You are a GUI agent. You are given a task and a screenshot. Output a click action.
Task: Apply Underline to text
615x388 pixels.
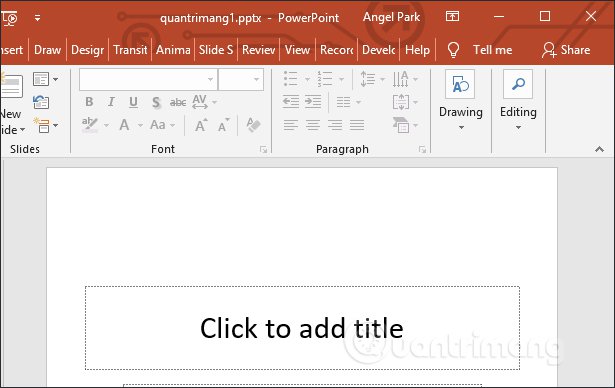tap(133, 102)
